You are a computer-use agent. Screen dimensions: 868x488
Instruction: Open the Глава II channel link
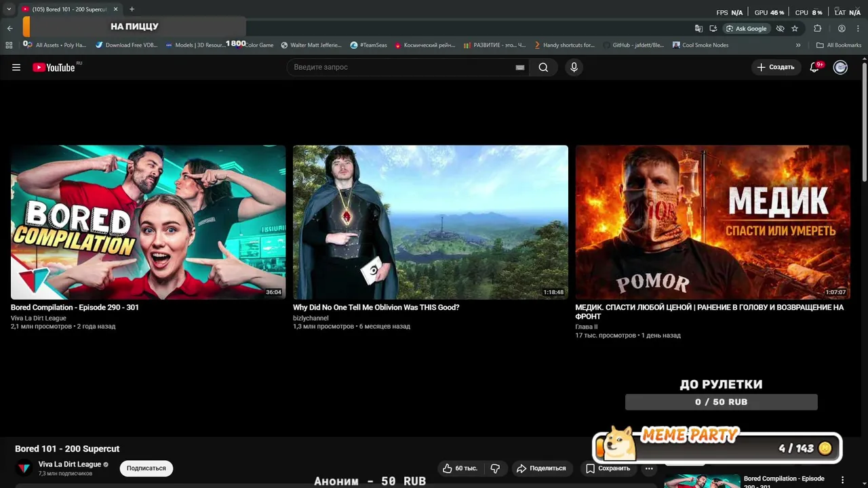pos(587,327)
